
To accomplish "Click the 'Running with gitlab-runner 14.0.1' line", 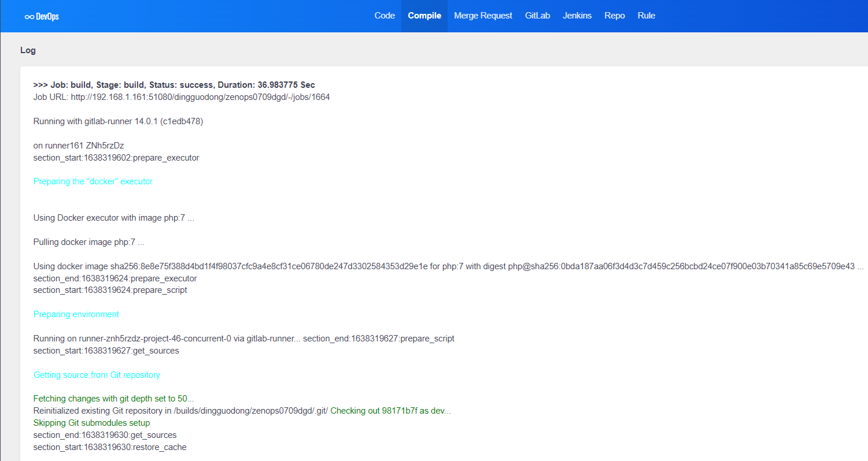I will [x=118, y=121].
